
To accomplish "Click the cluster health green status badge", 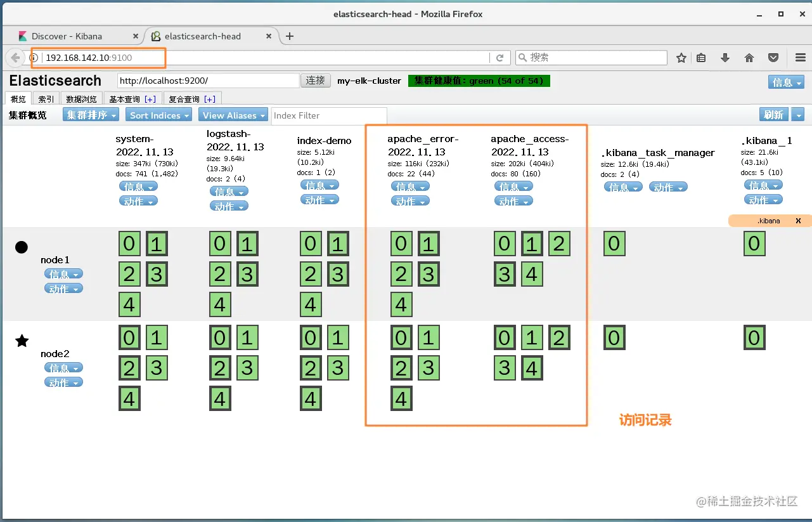I will [479, 81].
